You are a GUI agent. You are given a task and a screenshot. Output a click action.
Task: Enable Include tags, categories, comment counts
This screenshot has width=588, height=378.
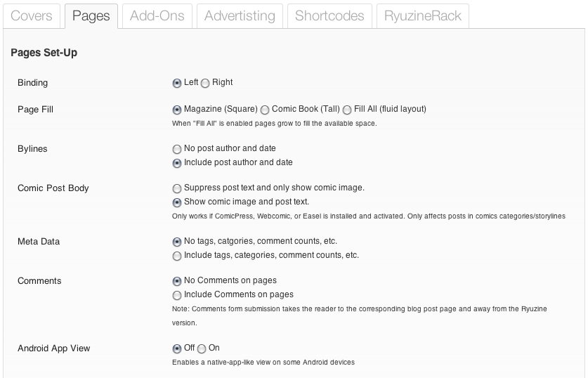point(177,256)
